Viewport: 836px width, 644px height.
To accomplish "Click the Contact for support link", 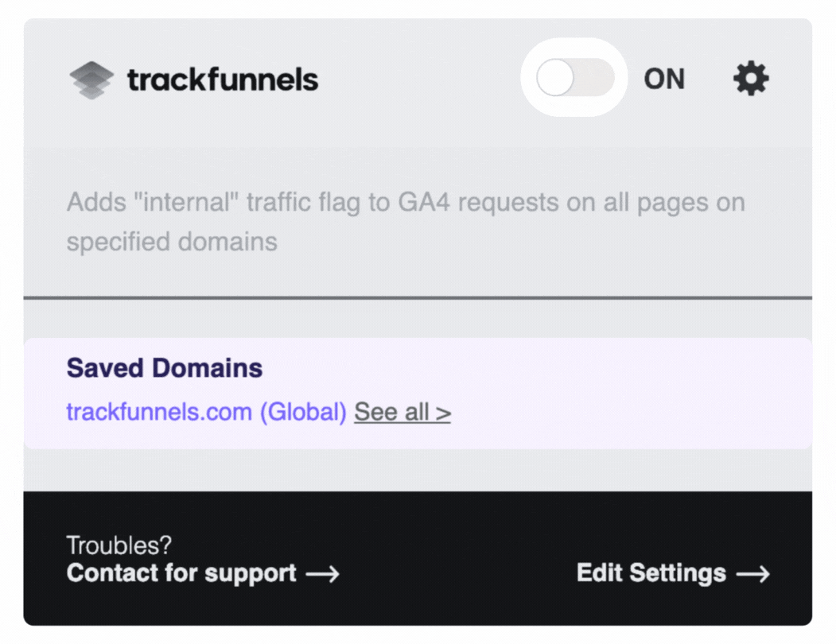I will 181,573.
